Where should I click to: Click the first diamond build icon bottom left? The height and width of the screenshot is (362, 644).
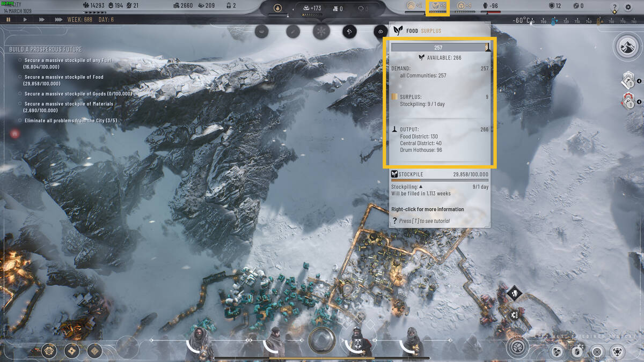[49, 350]
